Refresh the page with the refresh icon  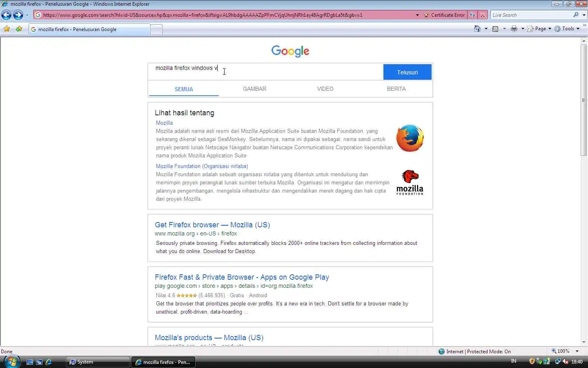472,15
